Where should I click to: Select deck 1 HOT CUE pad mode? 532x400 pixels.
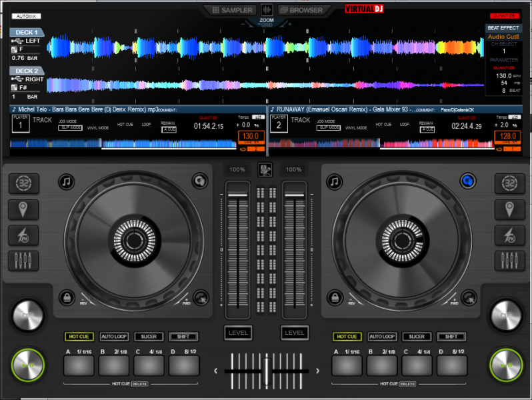tap(79, 337)
